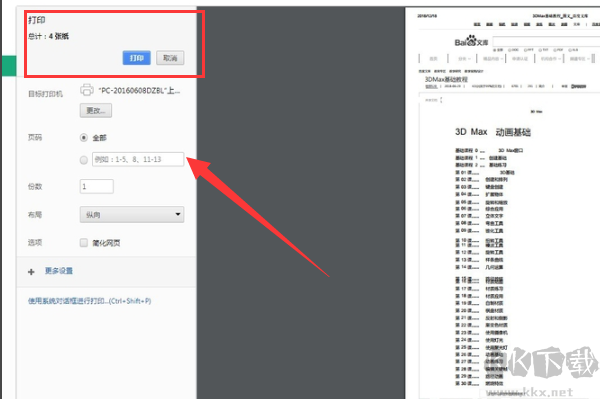The height and width of the screenshot is (399, 600).
Task: Click the plus icon for more settings
Action: (31, 272)
